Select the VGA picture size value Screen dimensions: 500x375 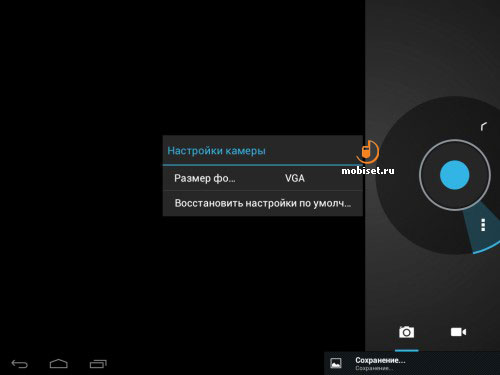295,178
